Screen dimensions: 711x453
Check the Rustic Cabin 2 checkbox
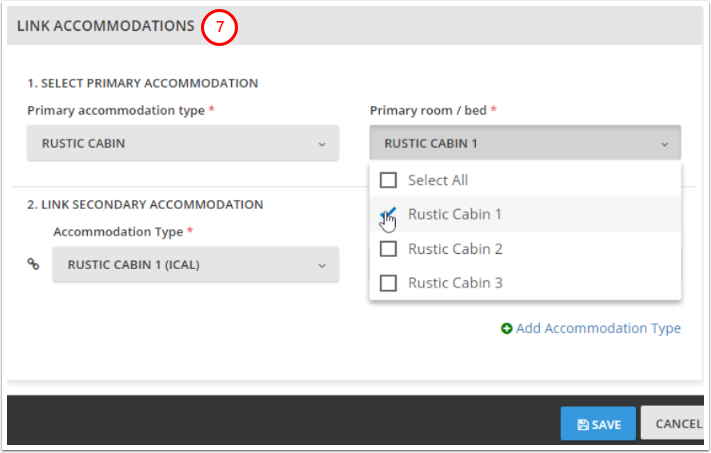tap(389, 248)
